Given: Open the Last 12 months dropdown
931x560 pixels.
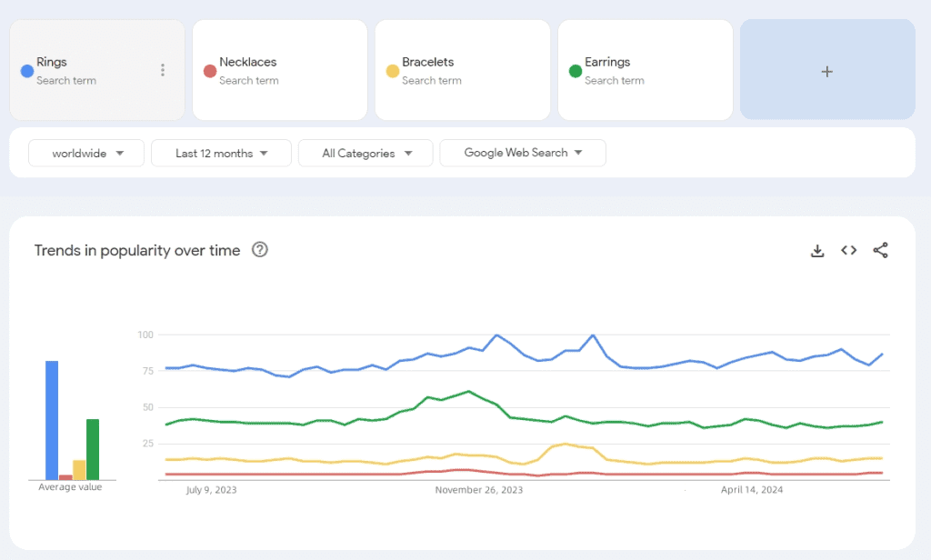Looking at the screenshot, I should tap(221, 153).
